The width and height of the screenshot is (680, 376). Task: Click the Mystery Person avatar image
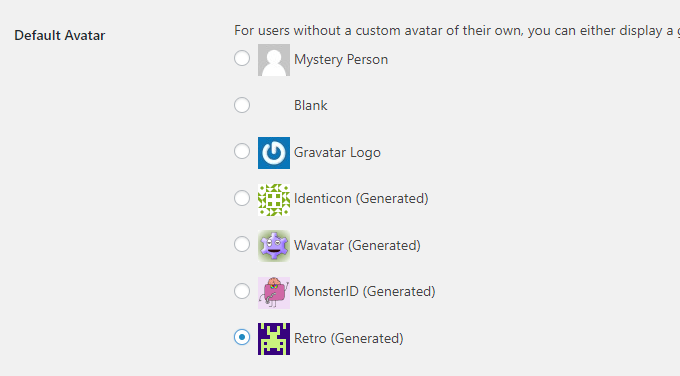pyautogui.click(x=274, y=60)
